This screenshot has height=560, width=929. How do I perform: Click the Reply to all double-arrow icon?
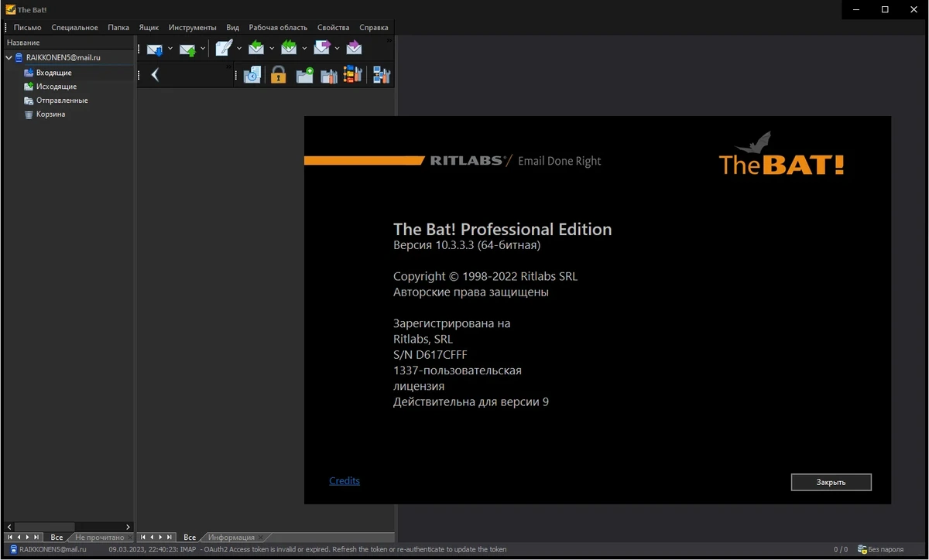(289, 48)
